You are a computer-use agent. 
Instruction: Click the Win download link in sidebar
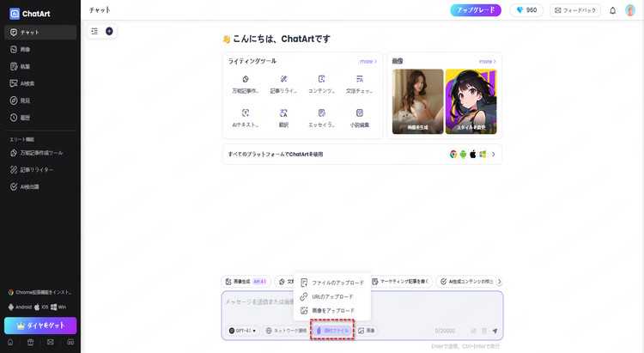point(58,307)
